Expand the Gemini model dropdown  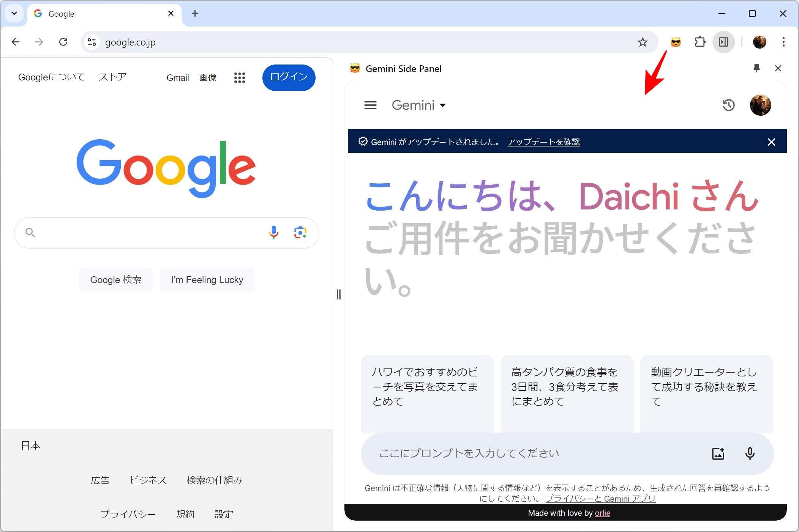pyautogui.click(x=419, y=105)
